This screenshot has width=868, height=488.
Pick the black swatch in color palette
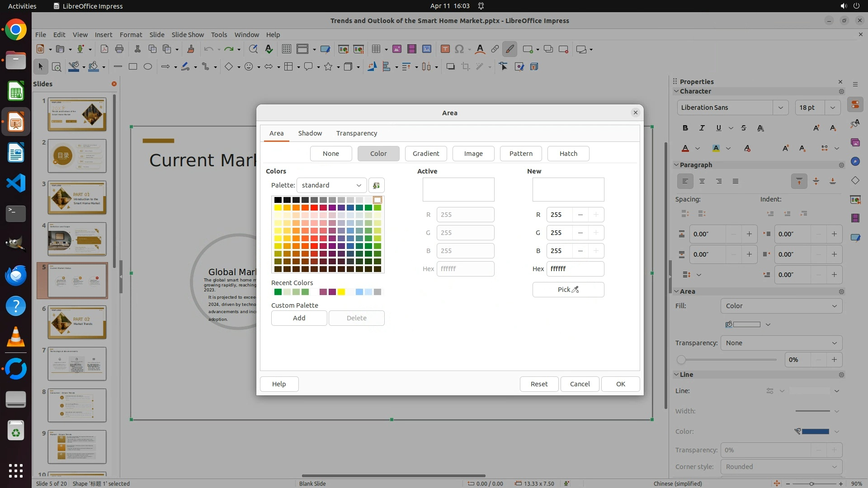pyautogui.click(x=278, y=200)
